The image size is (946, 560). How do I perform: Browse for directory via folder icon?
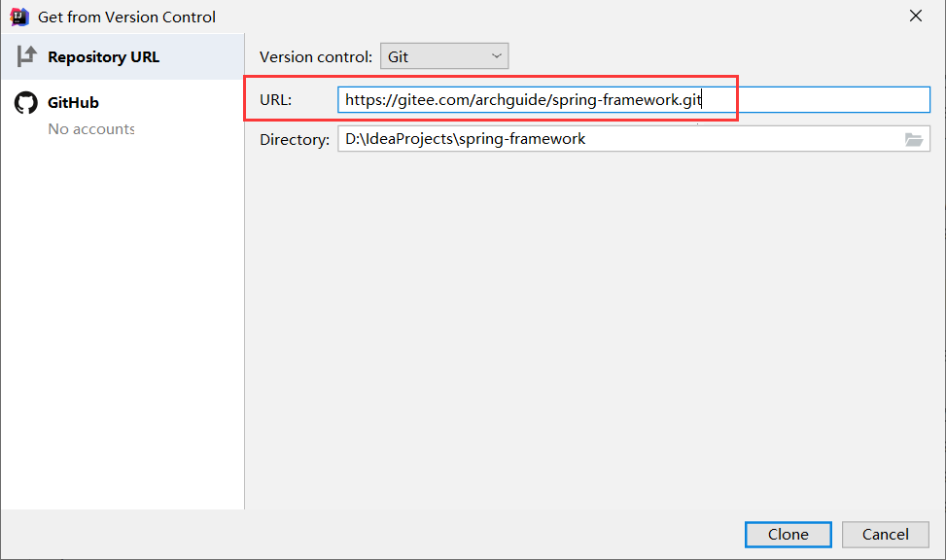pos(913,139)
